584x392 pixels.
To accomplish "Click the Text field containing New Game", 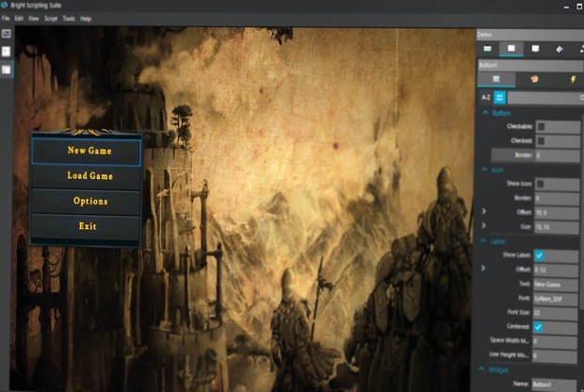I will pyautogui.click(x=555, y=285).
